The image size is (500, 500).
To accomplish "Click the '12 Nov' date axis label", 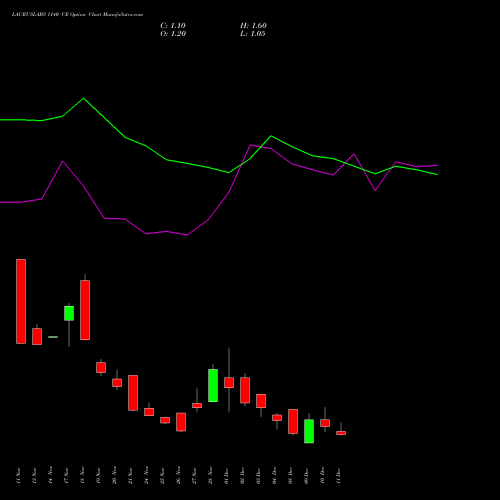I will tap(34, 476).
